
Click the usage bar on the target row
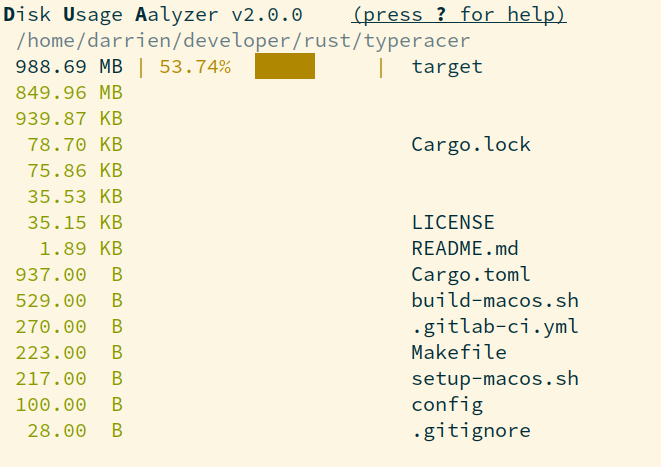pos(285,67)
